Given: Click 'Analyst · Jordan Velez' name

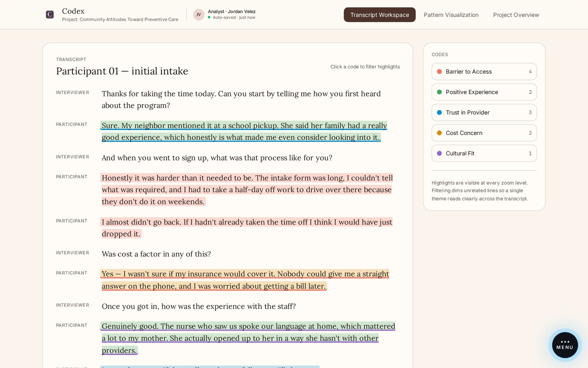Looking at the screenshot, I should coord(232,12).
